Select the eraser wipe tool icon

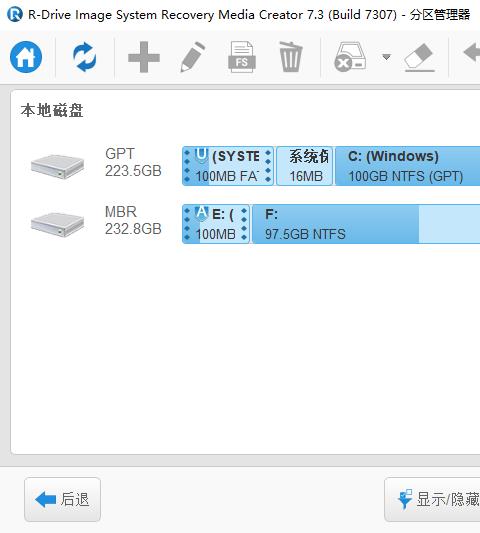[419, 57]
